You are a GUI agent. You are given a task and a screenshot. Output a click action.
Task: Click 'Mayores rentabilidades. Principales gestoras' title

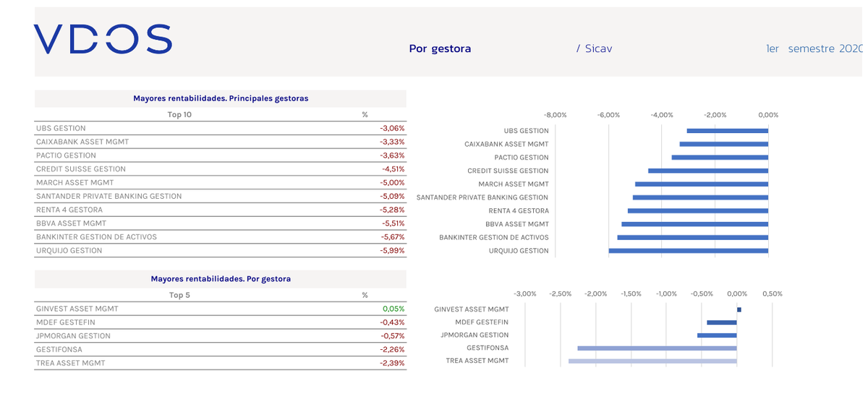(221, 98)
